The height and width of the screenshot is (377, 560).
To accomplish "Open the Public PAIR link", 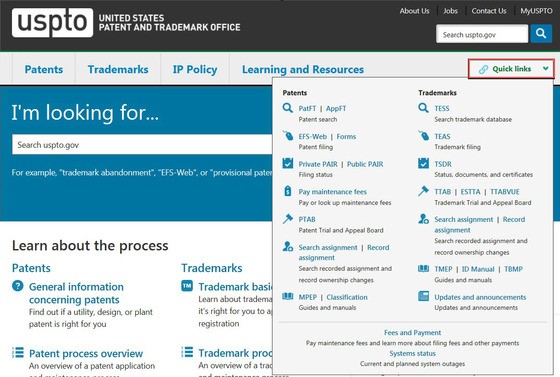I will click(x=365, y=164).
